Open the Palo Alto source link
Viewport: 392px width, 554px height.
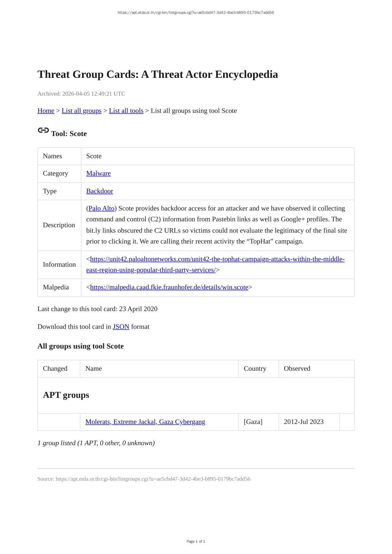(101, 209)
